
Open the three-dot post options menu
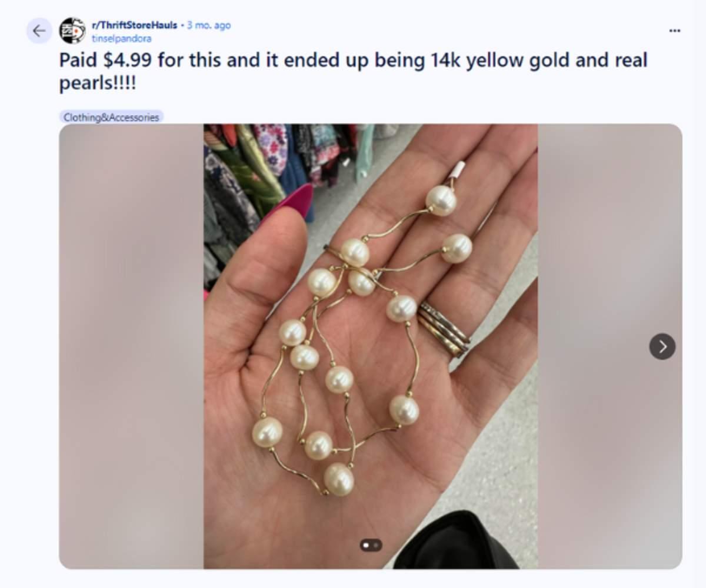tap(675, 31)
